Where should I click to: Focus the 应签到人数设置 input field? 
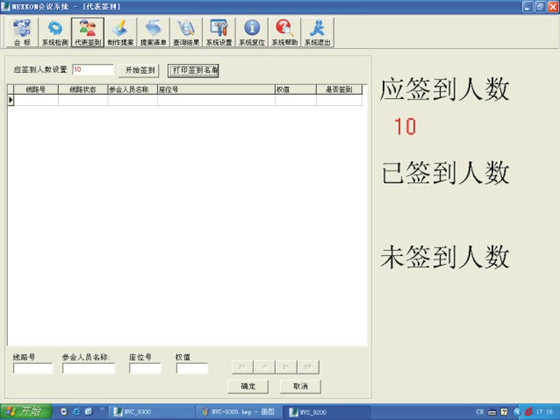tap(93, 70)
